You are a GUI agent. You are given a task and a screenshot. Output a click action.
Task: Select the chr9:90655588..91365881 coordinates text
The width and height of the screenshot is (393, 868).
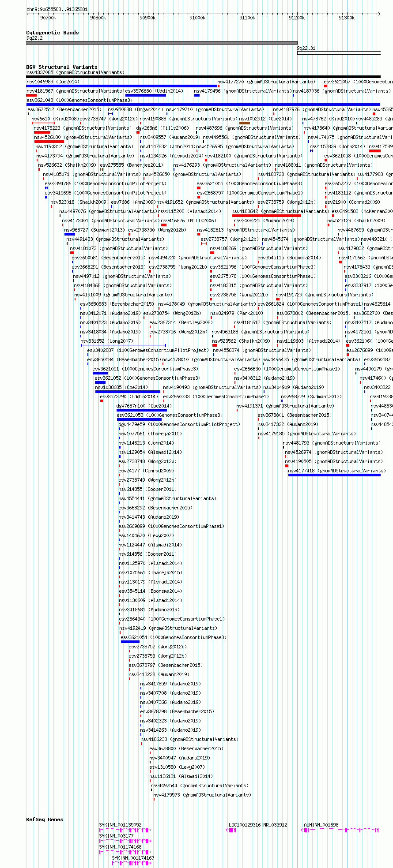57,9
